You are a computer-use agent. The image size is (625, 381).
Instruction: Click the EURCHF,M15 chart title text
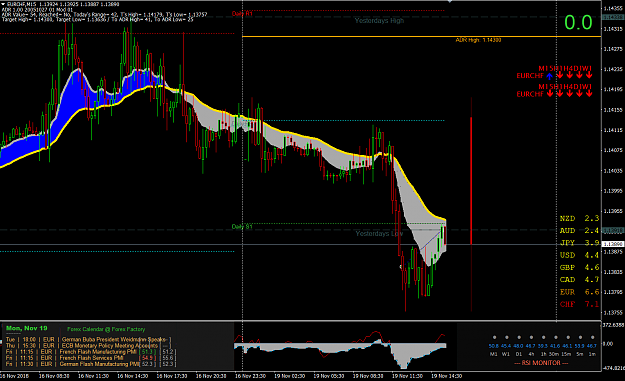click(22, 4)
